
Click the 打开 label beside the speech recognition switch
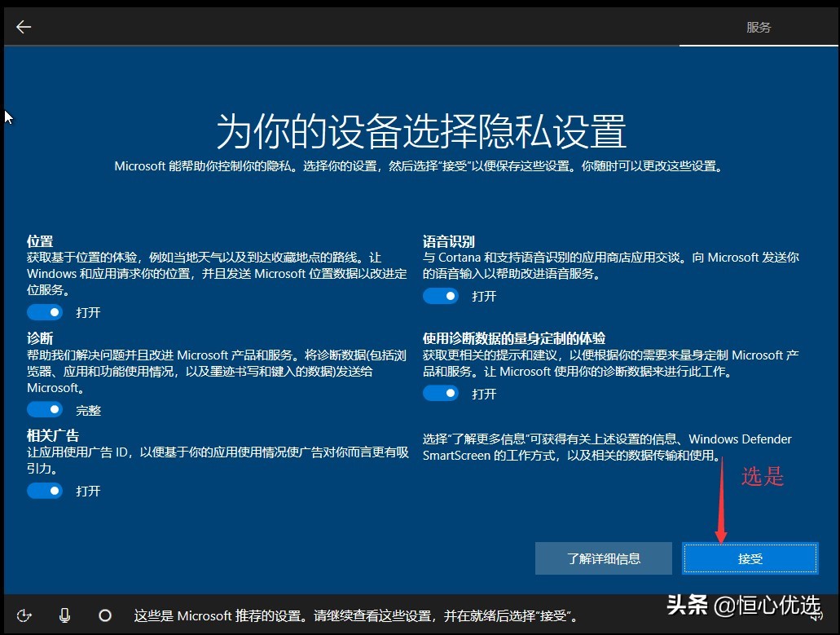click(485, 296)
